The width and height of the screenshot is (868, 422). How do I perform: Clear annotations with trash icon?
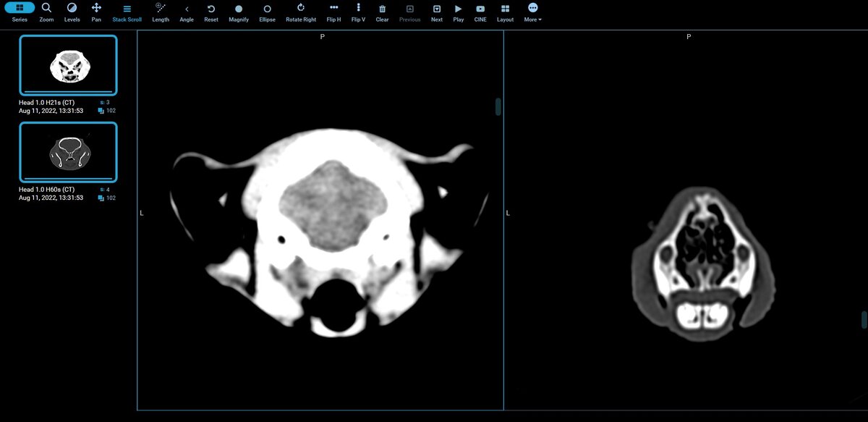(x=382, y=12)
